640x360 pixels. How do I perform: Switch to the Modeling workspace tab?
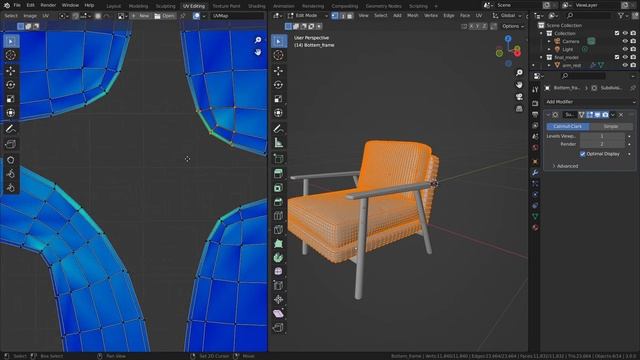pyautogui.click(x=138, y=6)
